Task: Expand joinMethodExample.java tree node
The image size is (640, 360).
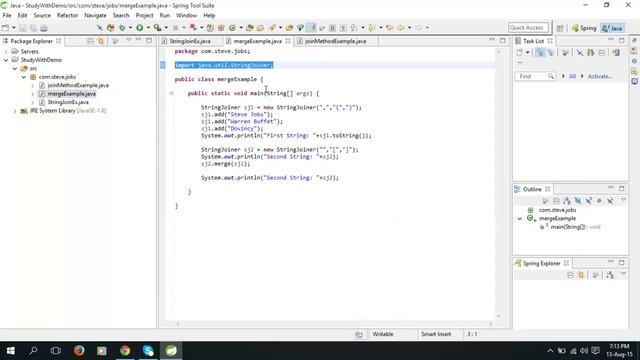Action: point(33,86)
